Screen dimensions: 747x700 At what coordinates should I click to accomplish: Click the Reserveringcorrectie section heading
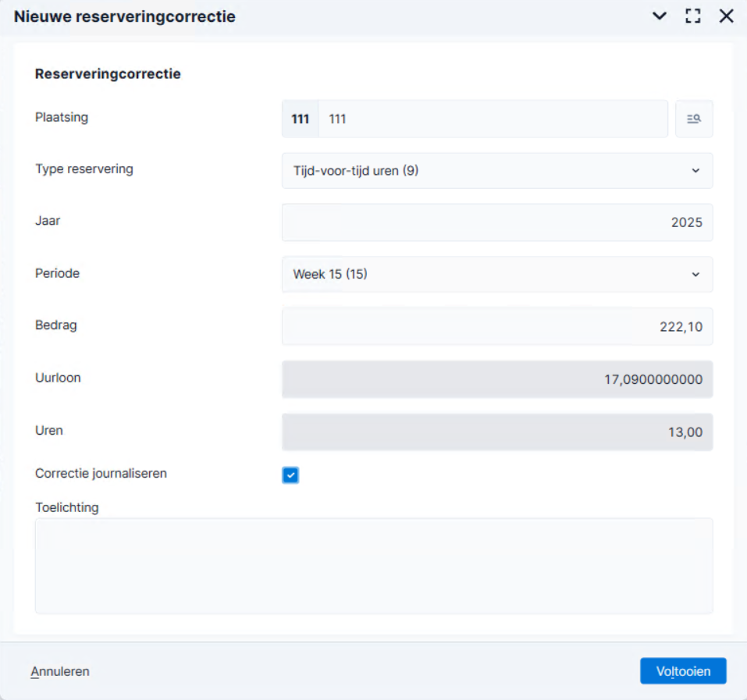108,74
